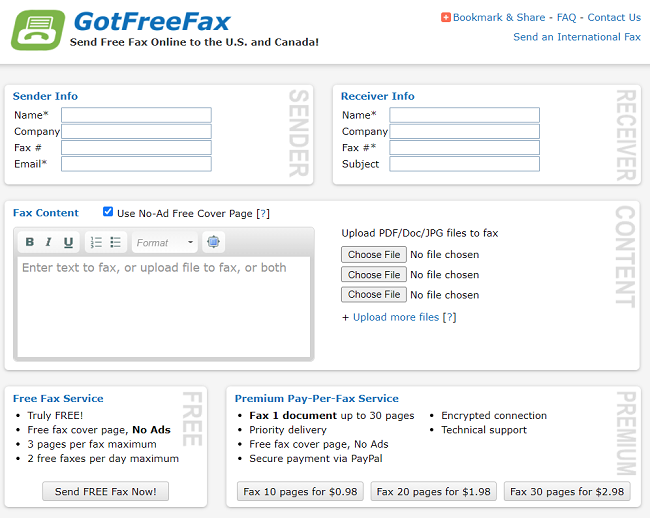Image resolution: width=650 pixels, height=518 pixels.
Task: Click the Sender Email field
Action: [136, 164]
